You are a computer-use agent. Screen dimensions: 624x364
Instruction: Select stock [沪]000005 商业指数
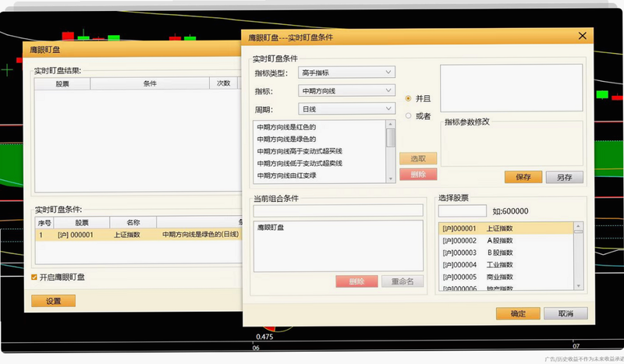click(x=505, y=277)
